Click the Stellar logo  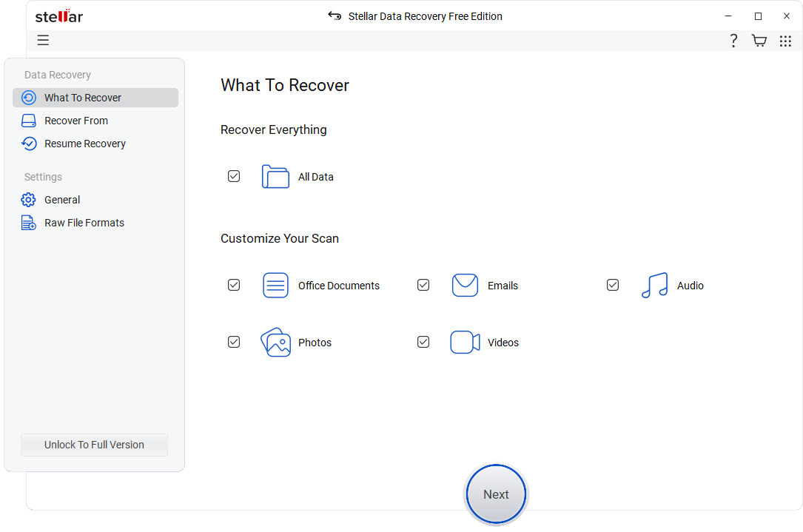(x=58, y=16)
